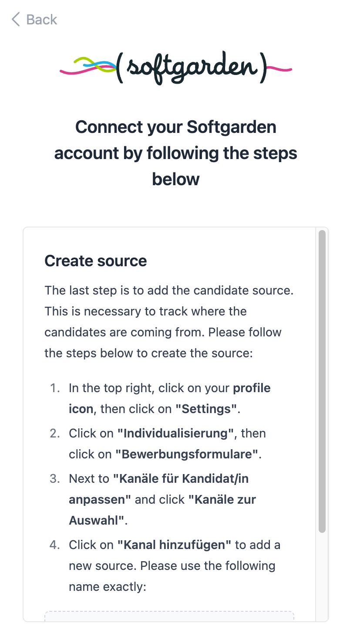The width and height of the screenshot is (350, 644).
Task: Click the back chevron arrow icon
Action: (16, 20)
